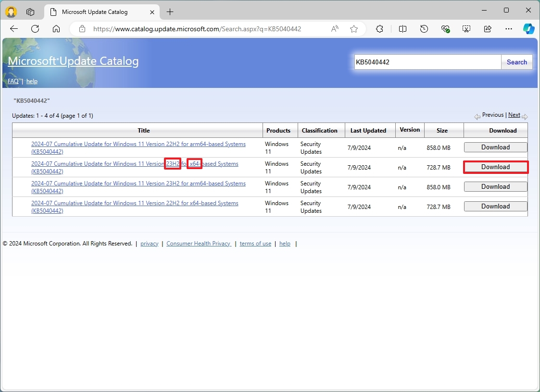Toggle split screen icon in toolbar

point(402,29)
